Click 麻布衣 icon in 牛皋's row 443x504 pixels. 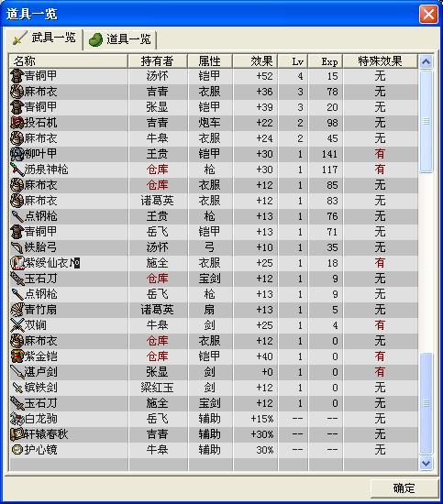pos(17,138)
